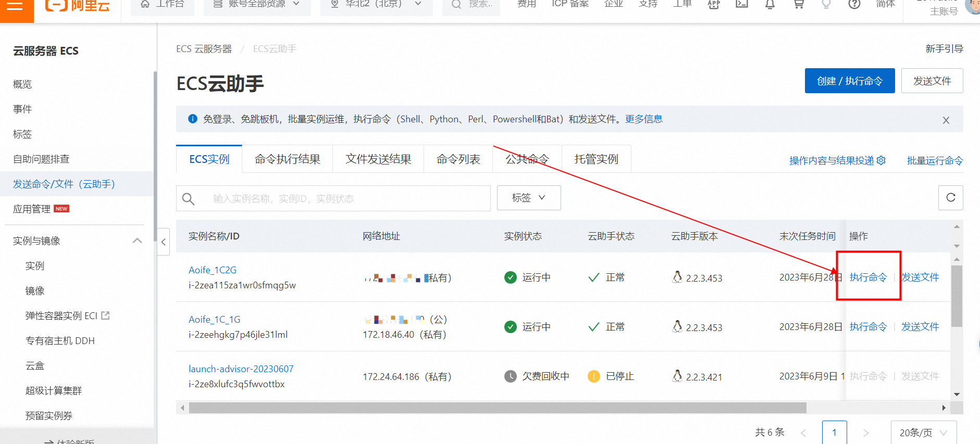This screenshot has height=444, width=980.
Task: Open the shopping cart icon
Action: coord(799,4)
